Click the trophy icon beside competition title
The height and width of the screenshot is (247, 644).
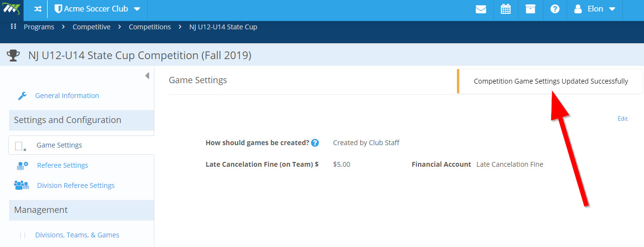[x=13, y=56]
